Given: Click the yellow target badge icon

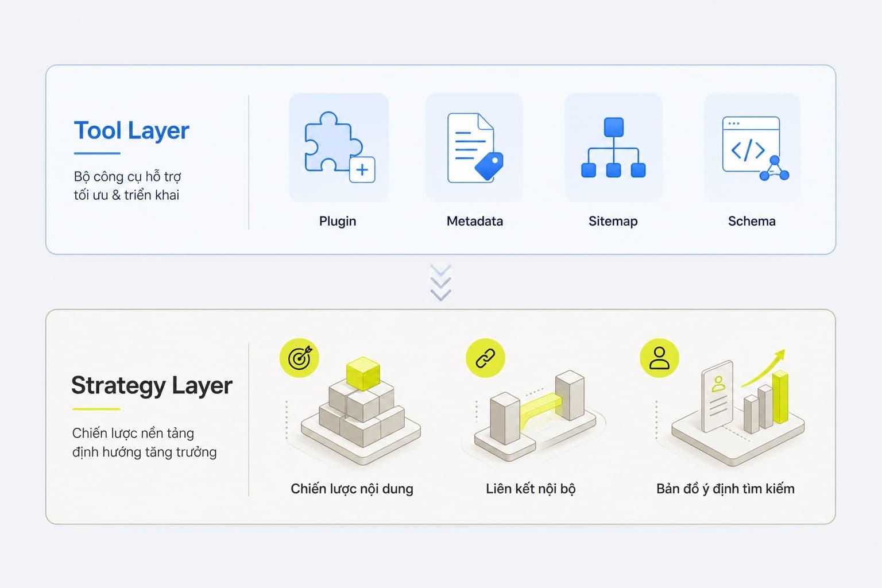Looking at the screenshot, I should point(299,358).
